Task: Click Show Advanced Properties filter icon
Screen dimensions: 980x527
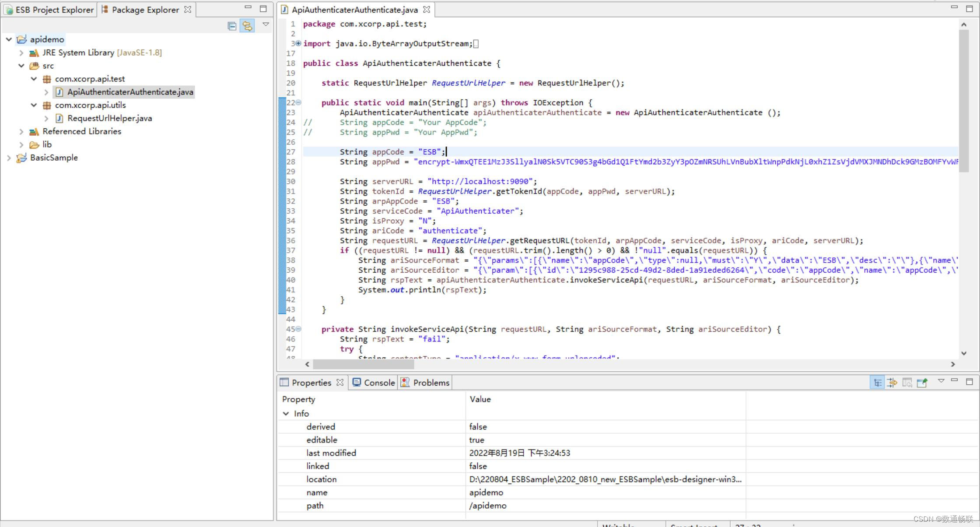Action: [892, 383]
